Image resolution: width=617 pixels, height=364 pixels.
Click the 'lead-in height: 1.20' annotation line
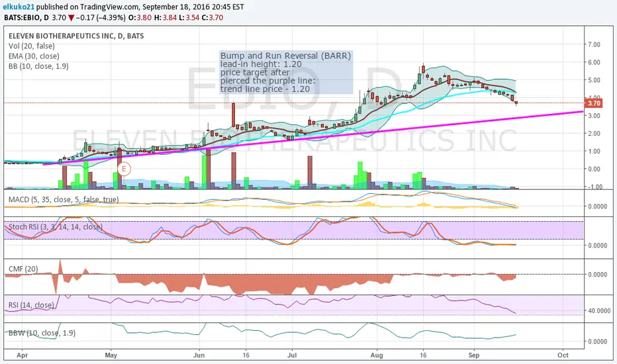(x=261, y=64)
